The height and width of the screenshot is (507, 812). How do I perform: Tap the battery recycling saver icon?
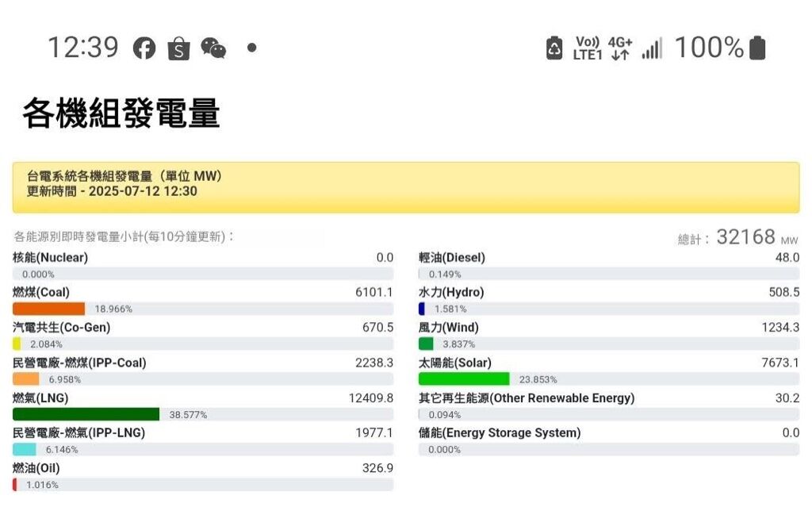click(x=554, y=48)
